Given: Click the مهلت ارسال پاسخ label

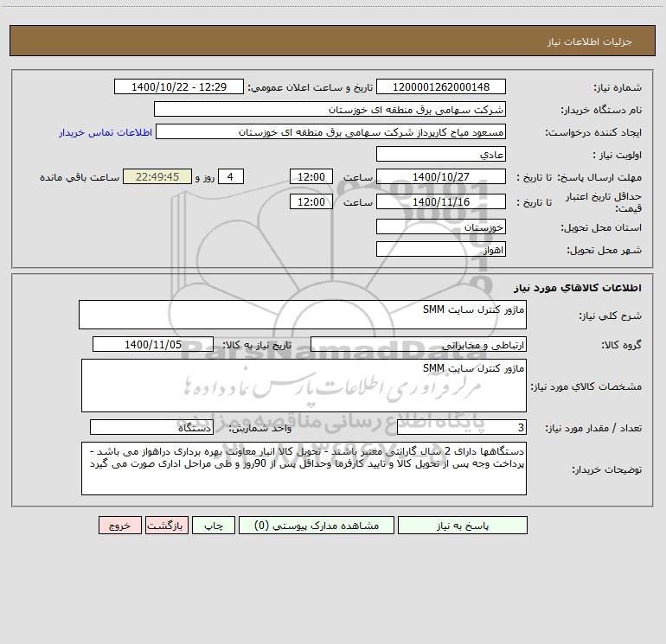Looking at the screenshot, I should (x=599, y=177).
